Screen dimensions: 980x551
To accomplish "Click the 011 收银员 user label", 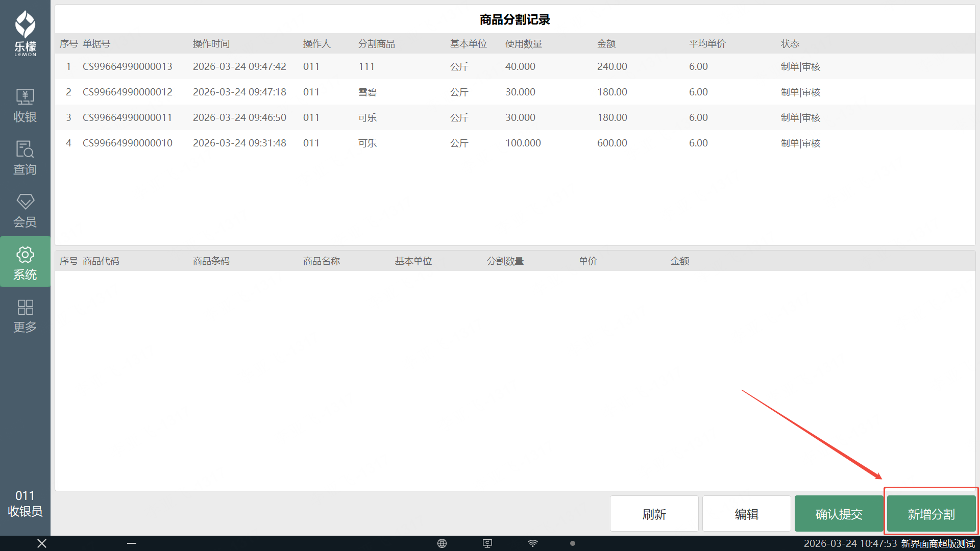I will [25, 503].
